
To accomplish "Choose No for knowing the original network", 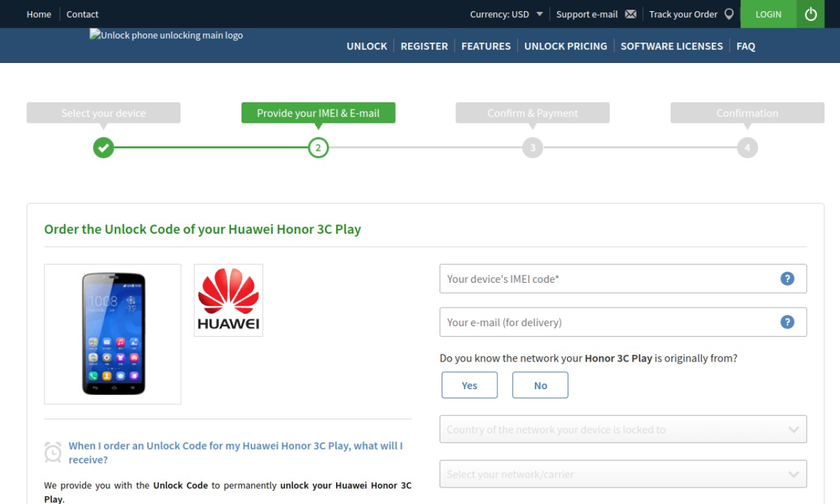I will 540,385.
